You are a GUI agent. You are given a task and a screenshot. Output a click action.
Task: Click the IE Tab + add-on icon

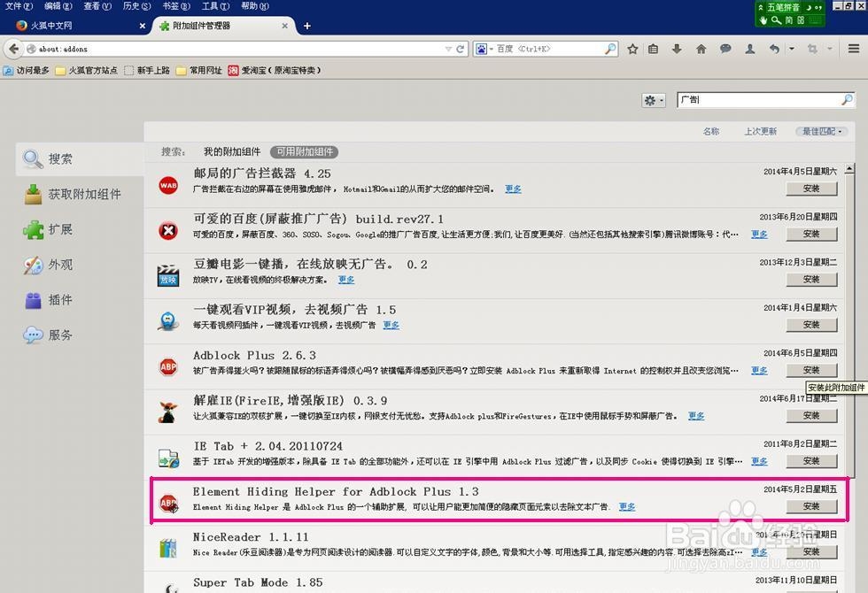[168, 458]
